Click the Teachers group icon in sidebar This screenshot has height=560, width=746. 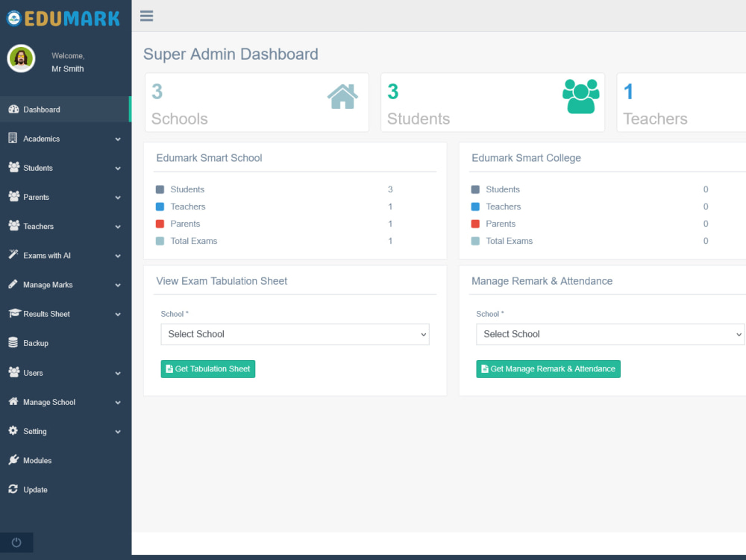[x=13, y=226]
